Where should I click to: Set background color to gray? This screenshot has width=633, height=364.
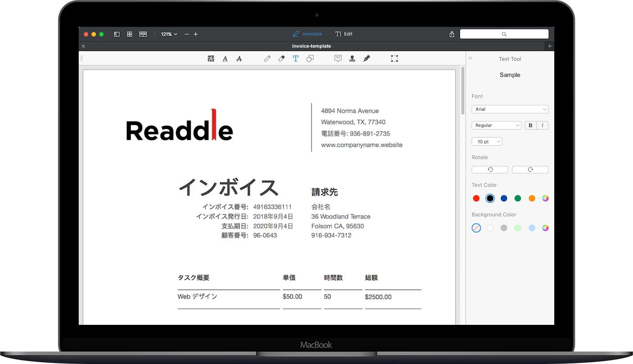pyautogui.click(x=504, y=228)
